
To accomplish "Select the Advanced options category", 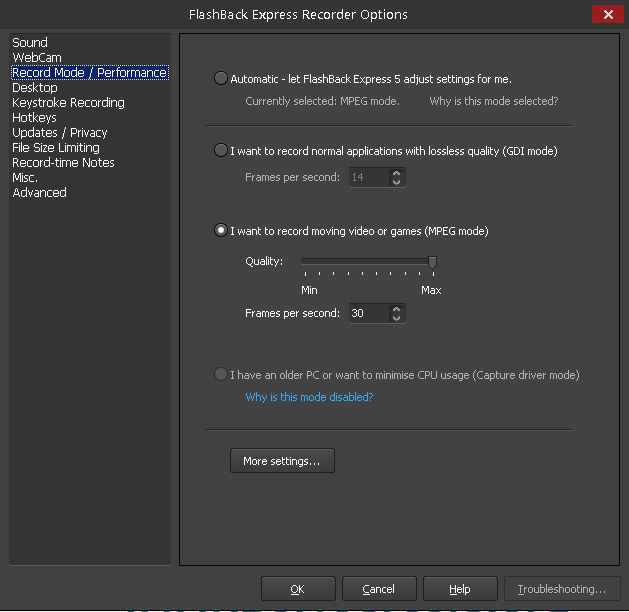I will [x=39, y=193].
